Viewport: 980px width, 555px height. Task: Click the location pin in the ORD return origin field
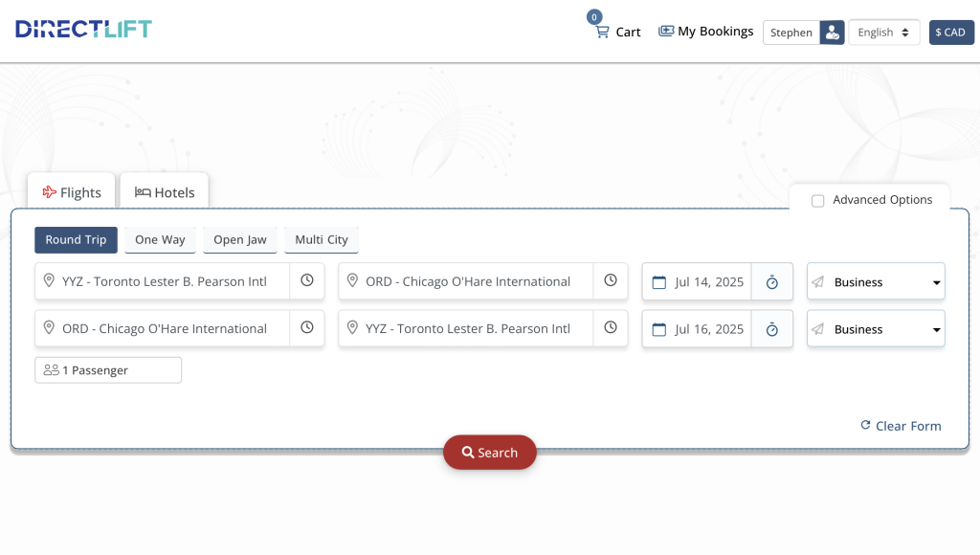pos(49,327)
